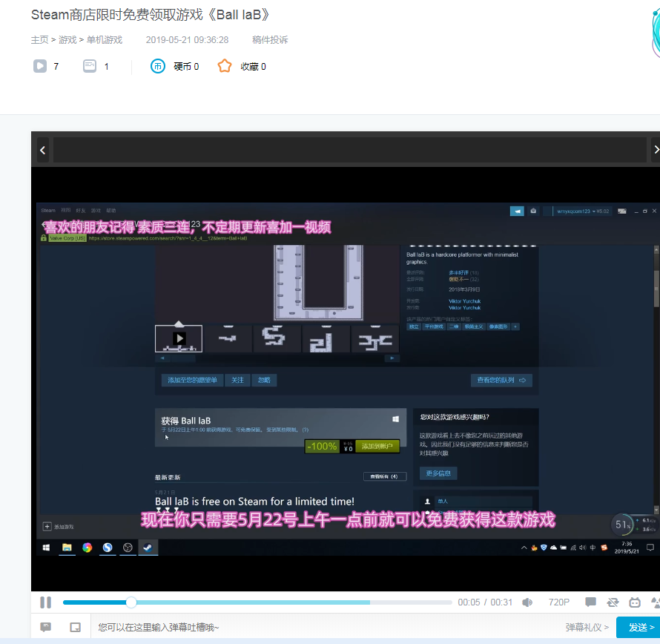
Task: Toggle the loop playback icon
Action: (x=613, y=602)
